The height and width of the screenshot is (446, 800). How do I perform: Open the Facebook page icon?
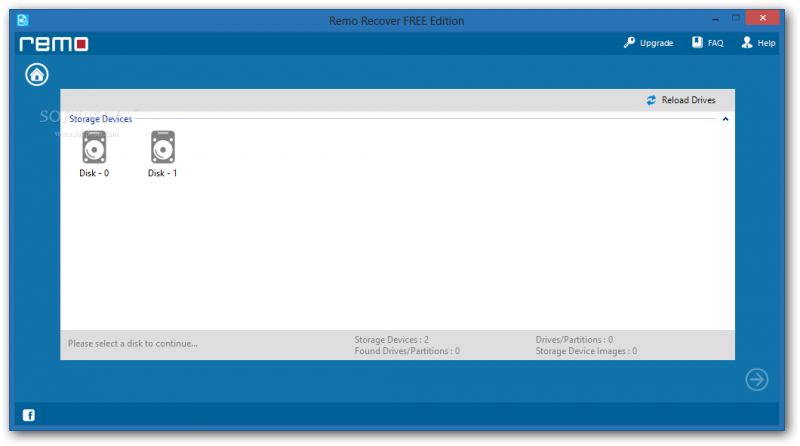(29, 415)
